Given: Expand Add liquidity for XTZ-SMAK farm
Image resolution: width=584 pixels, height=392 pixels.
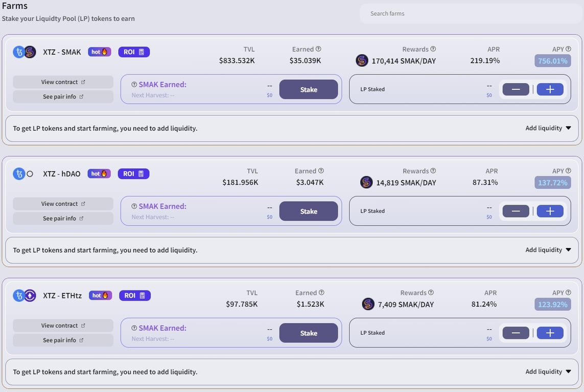Looking at the screenshot, I should (x=548, y=128).
